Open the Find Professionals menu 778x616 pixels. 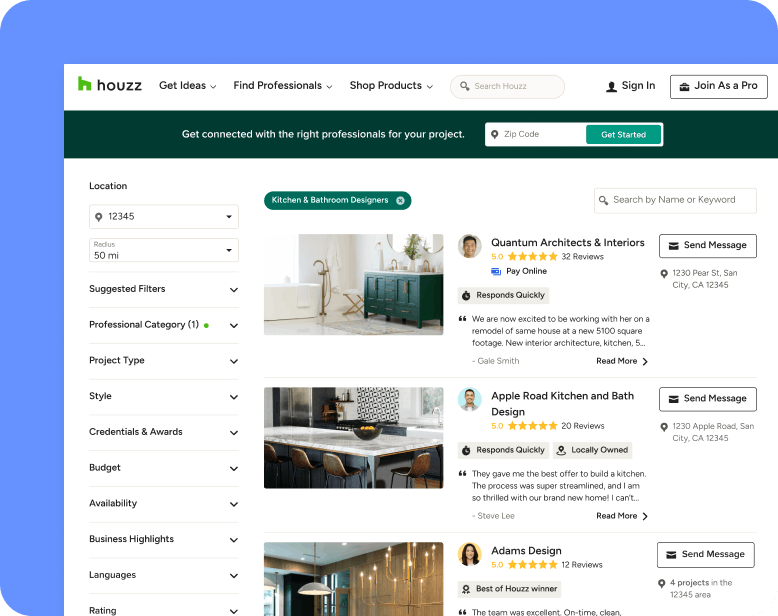tap(283, 86)
